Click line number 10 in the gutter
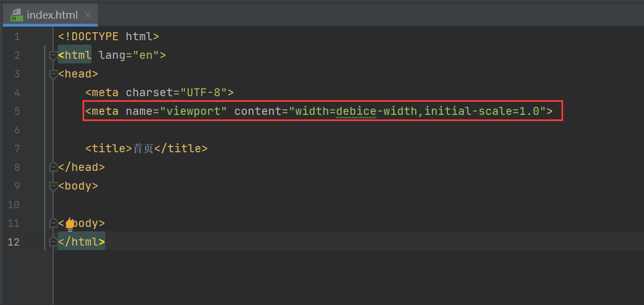This screenshot has height=305, width=644. 14,205
